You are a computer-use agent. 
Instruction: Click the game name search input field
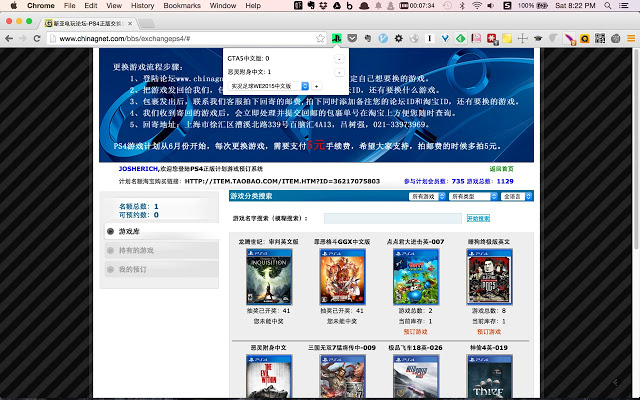pos(393,218)
